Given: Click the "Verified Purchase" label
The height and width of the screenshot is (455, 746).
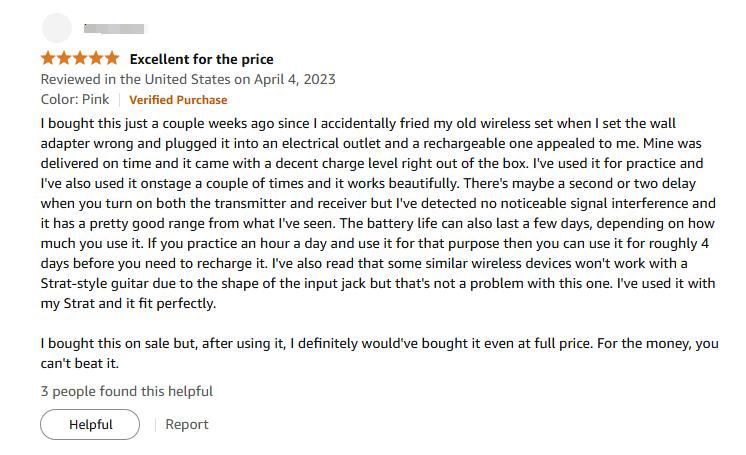Looking at the screenshot, I should [178, 100].
